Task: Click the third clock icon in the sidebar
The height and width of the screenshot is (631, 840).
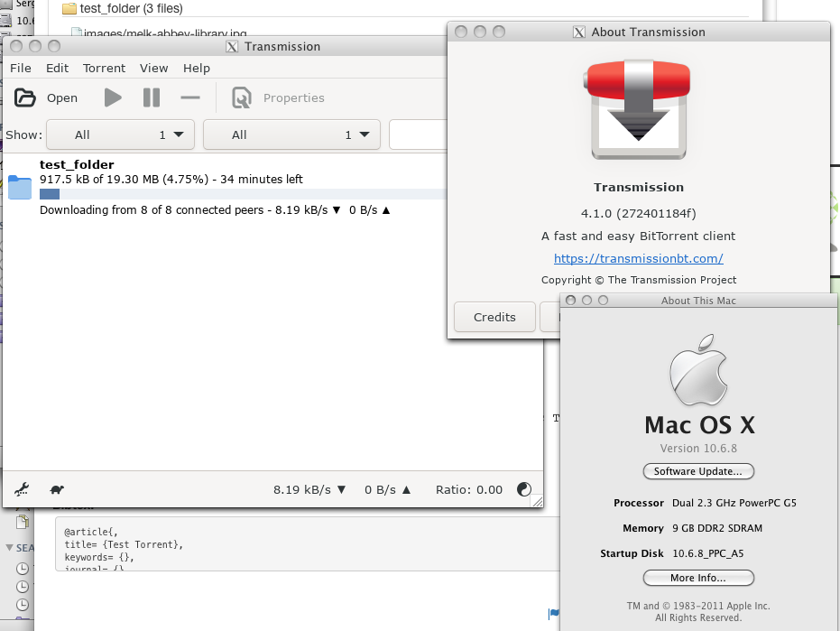Action: tap(22, 605)
